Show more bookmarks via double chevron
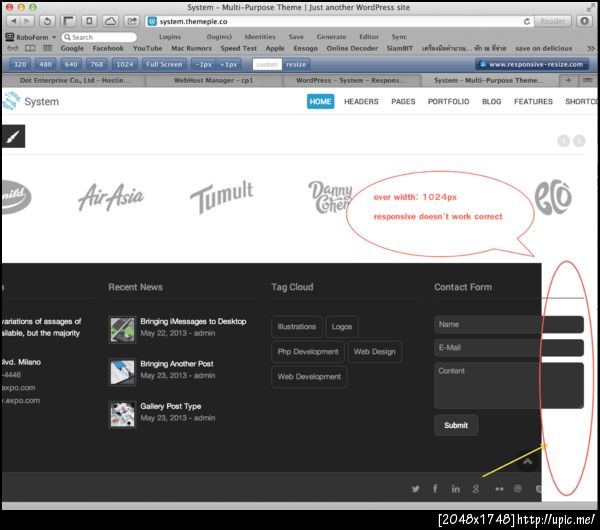This screenshot has width=600, height=530. point(591,48)
